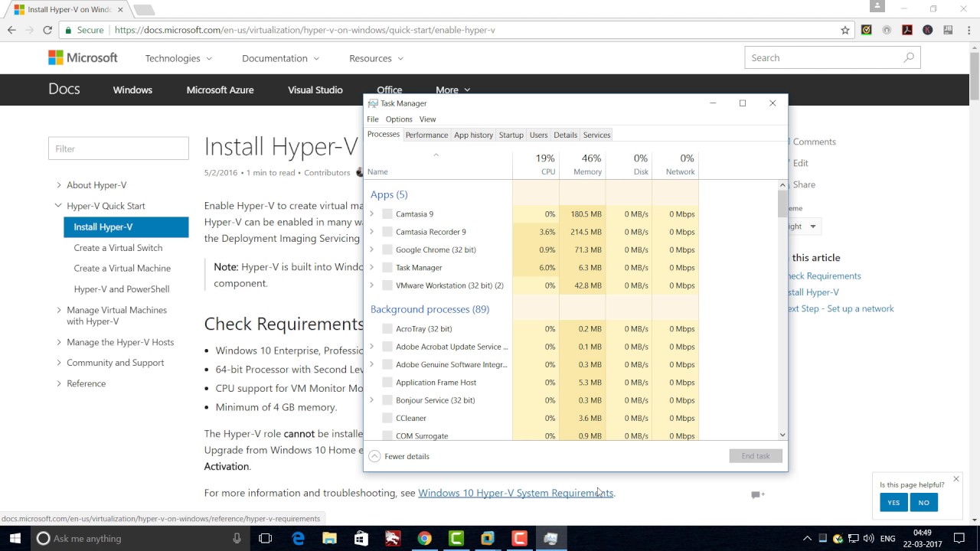Screen dimensions: 980x551
Task: Click the Adobe Acrobat extension icon in Chrome
Action: (x=907, y=30)
